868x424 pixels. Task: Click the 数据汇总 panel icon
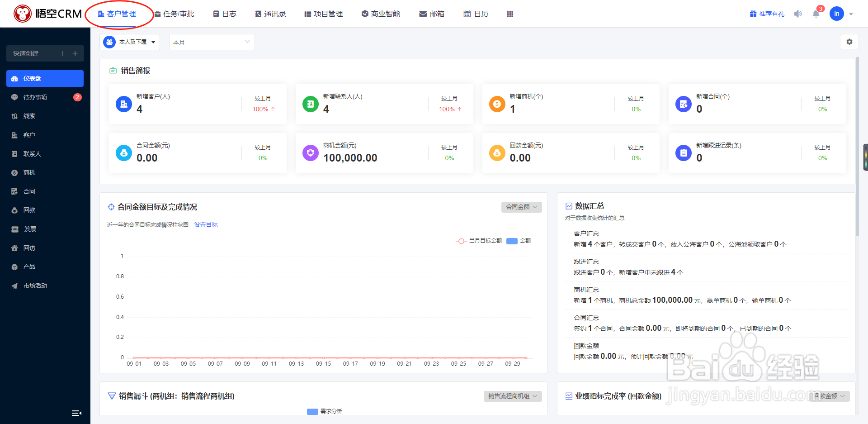(569, 206)
